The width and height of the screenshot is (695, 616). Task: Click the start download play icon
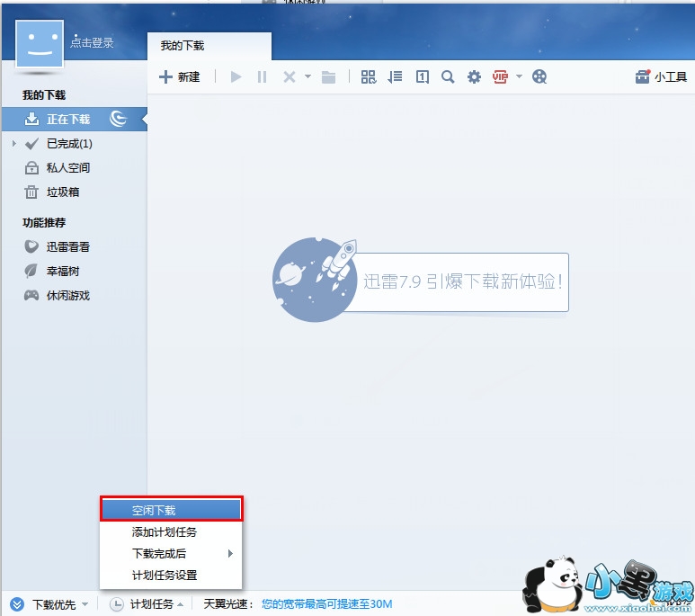click(x=236, y=77)
